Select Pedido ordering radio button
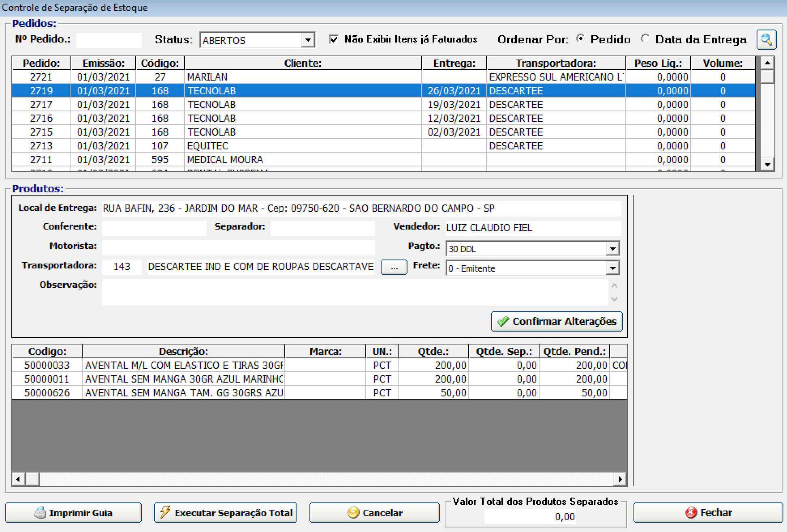 pyautogui.click(x=580, y=39)
